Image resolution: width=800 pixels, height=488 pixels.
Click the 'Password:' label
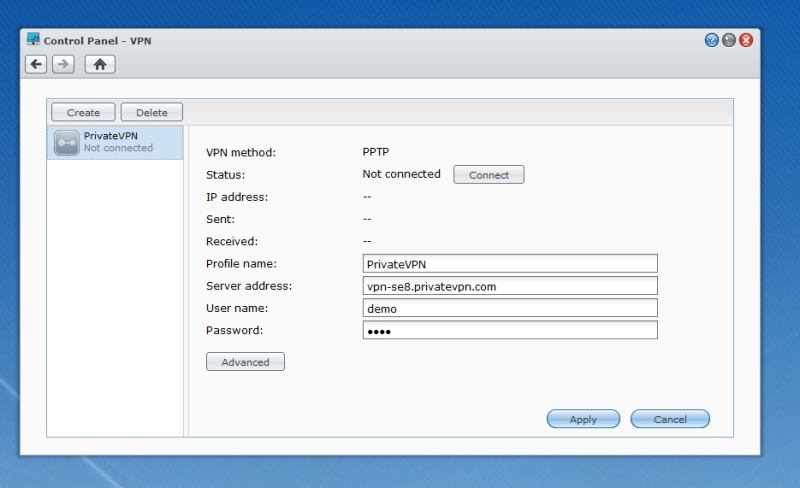tap(235, 330)
